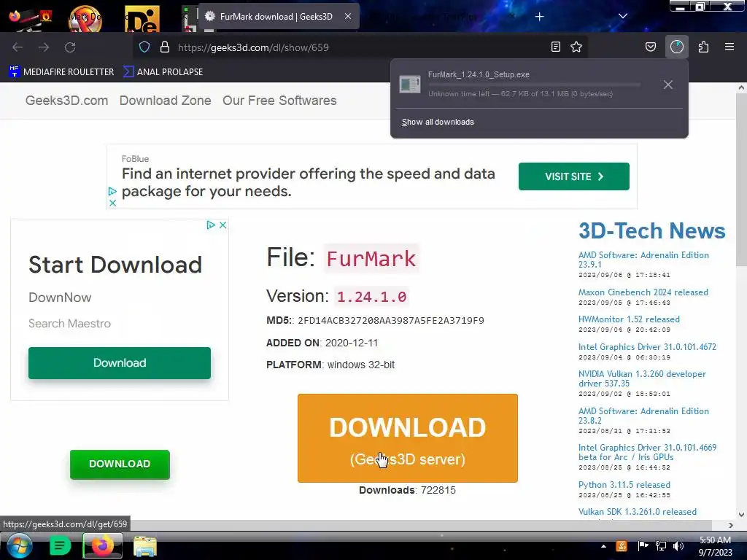
Task: Click the address bar URL field
Action: click(362, 47)
